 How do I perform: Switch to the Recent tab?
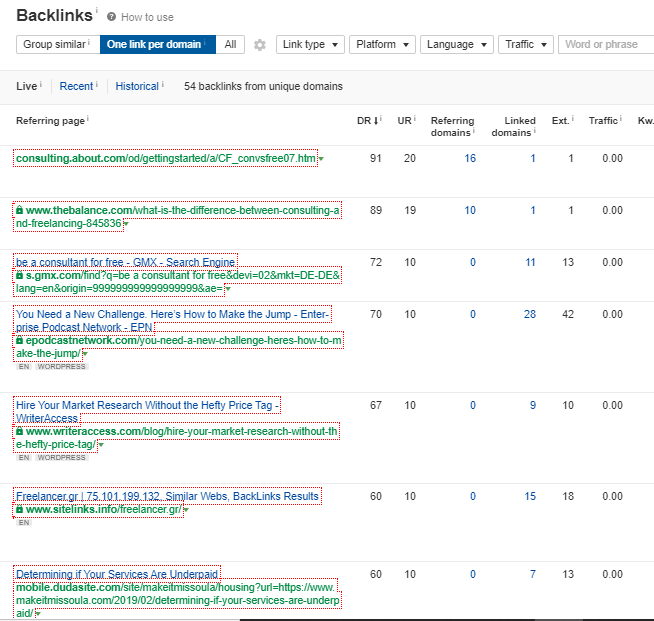pos(76,86)
